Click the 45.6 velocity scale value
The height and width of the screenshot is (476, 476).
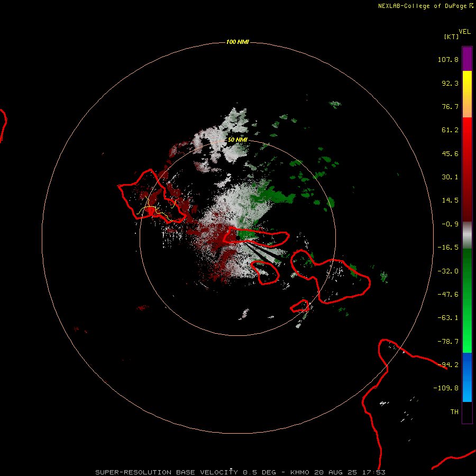coord(450,153)
